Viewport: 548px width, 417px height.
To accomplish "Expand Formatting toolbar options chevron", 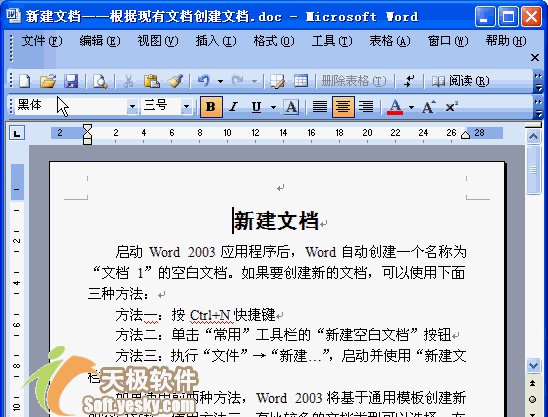I will [x=539, y=107].
